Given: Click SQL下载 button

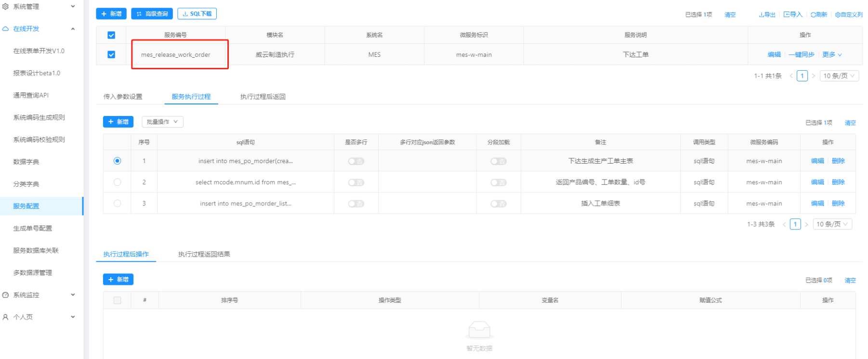Looking at the screenshot, I should click(197, 13).
